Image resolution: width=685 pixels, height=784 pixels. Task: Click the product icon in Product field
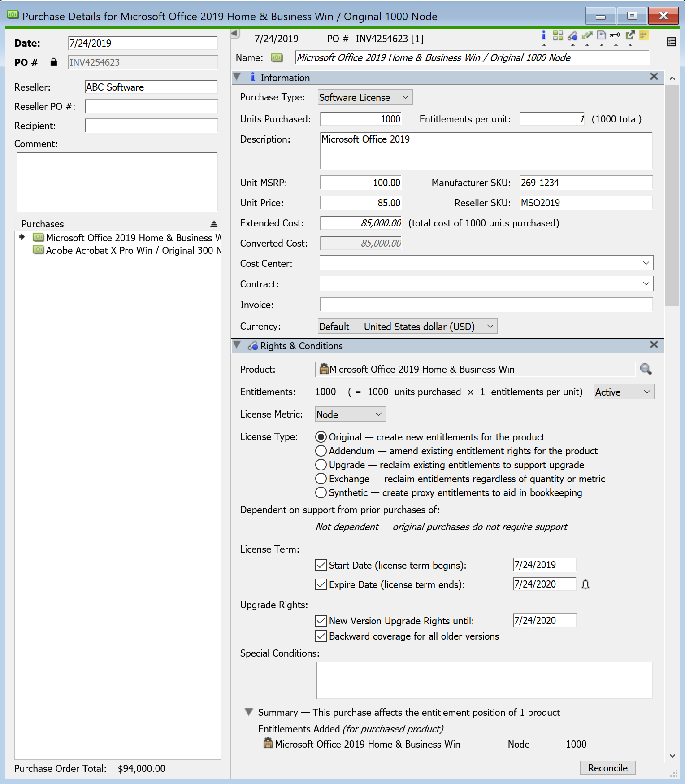[324, 369]
